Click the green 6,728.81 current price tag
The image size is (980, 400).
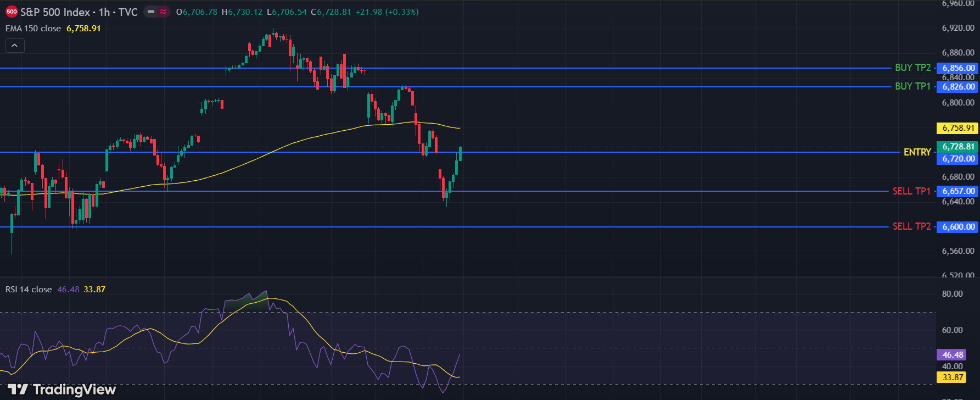click(958, 147)
